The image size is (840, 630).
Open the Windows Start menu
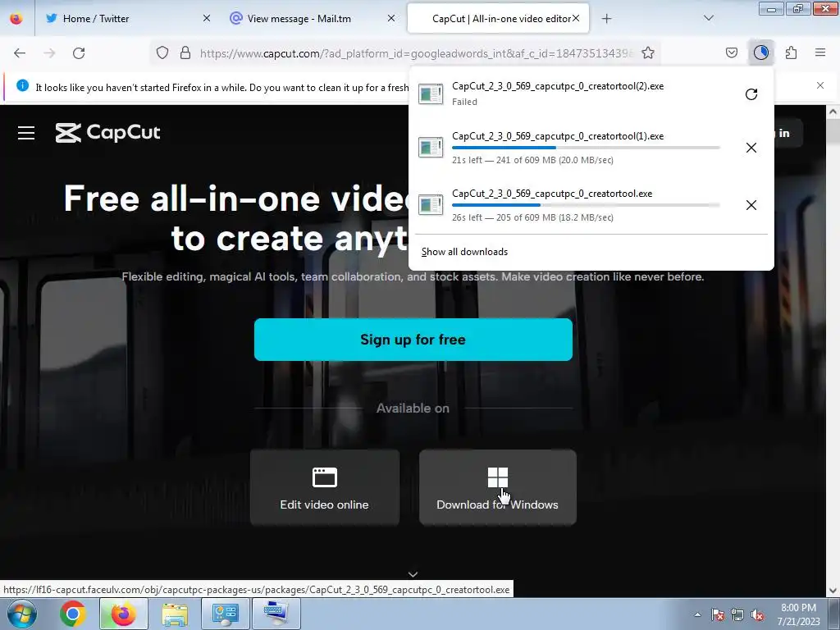[22, 614]
